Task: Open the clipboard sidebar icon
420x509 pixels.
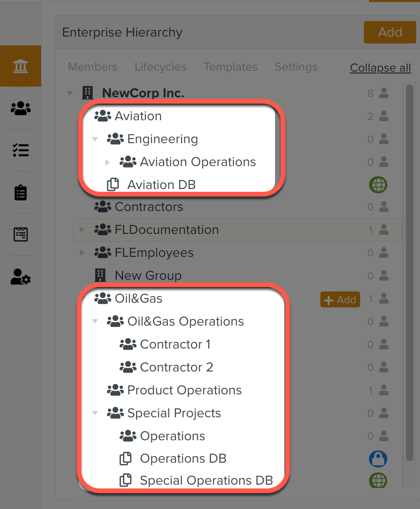Action: (21, 192)
